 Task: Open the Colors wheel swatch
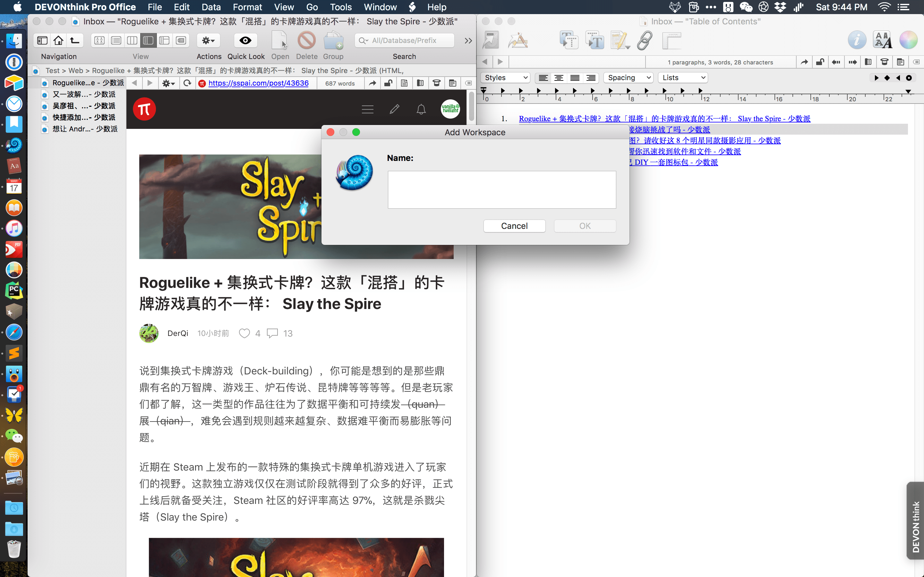click(908, 40)
